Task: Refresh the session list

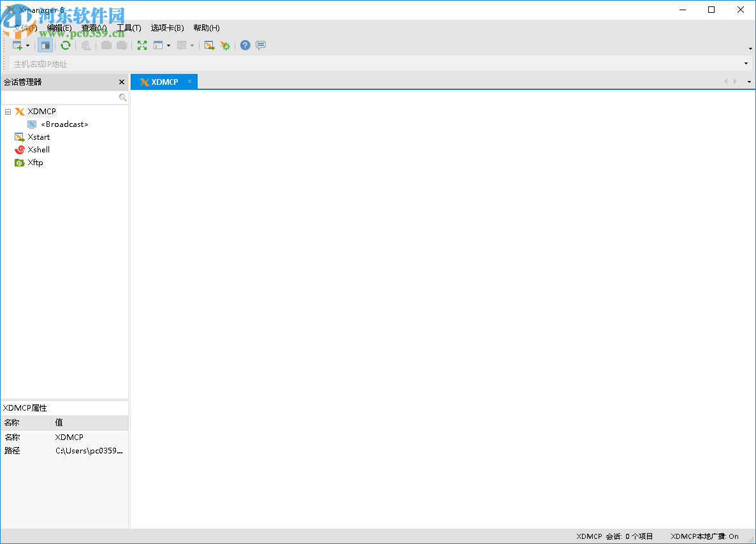Action: (x=66, y=45)
